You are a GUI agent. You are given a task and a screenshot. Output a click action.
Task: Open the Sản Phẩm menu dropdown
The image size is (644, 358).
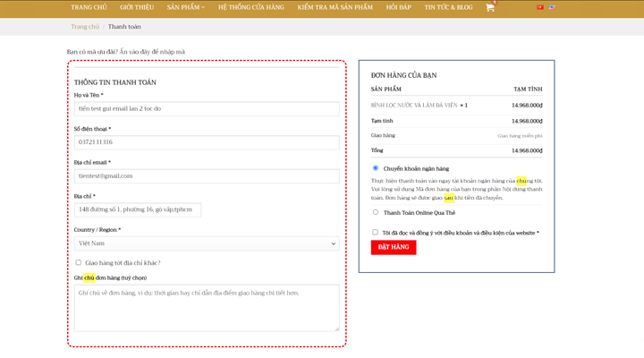click(x=185, y=7)
